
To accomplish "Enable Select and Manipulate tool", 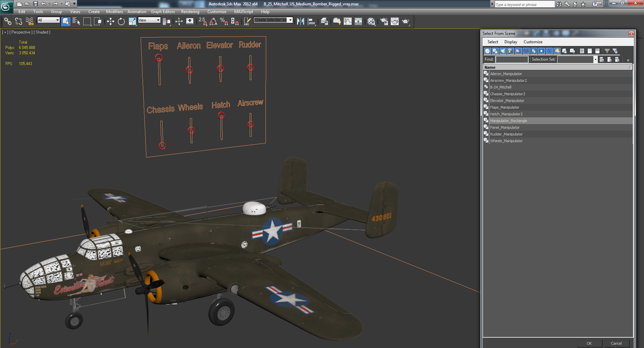I will pos(179,21).
